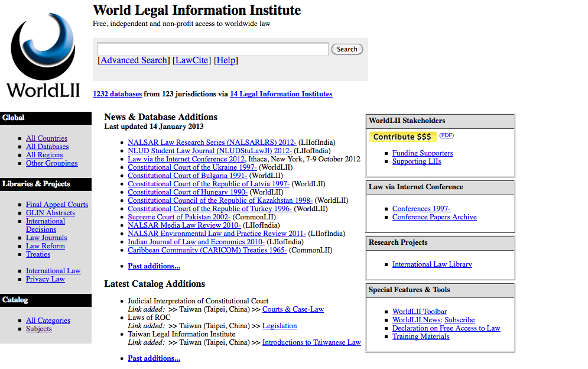Open GLIN Abstracts link

(50, 212)
